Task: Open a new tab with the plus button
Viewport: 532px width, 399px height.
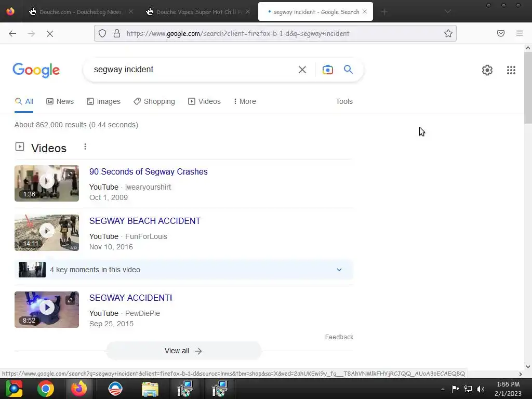Action: (384, 12)
